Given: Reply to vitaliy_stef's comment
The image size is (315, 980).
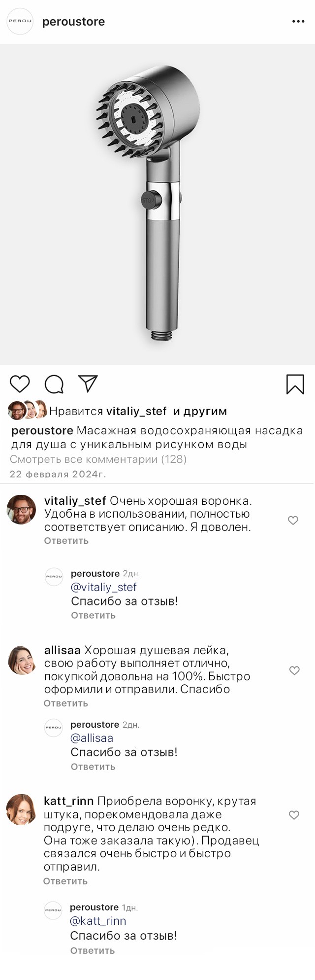Looking at the screenshot, I should click(66, 541).
